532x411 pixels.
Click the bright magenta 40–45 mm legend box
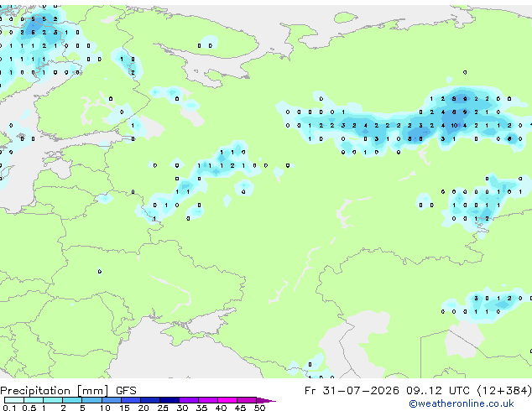point(227,400)
